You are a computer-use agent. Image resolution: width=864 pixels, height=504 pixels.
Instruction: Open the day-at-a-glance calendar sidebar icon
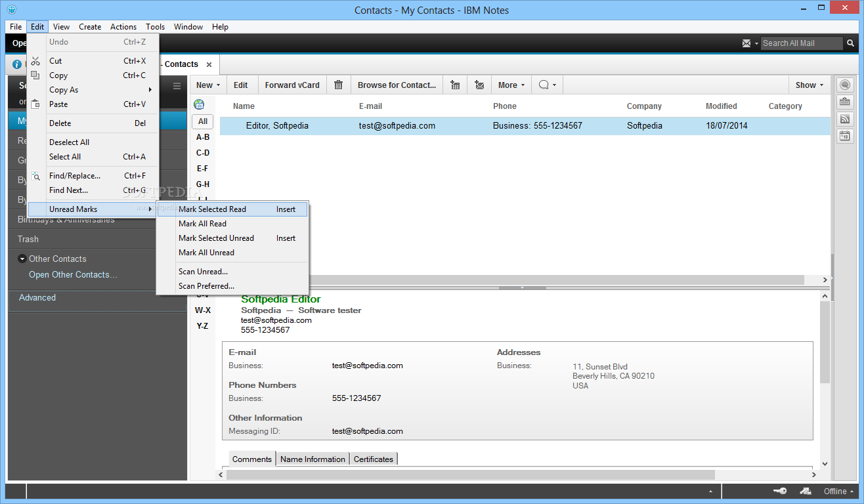[x=844, y=136]
